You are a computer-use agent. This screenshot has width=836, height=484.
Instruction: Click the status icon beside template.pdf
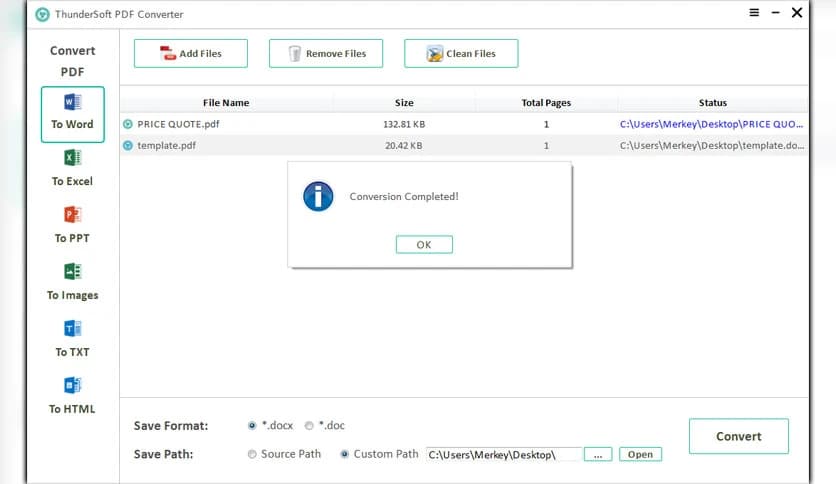tap(127, 146)
